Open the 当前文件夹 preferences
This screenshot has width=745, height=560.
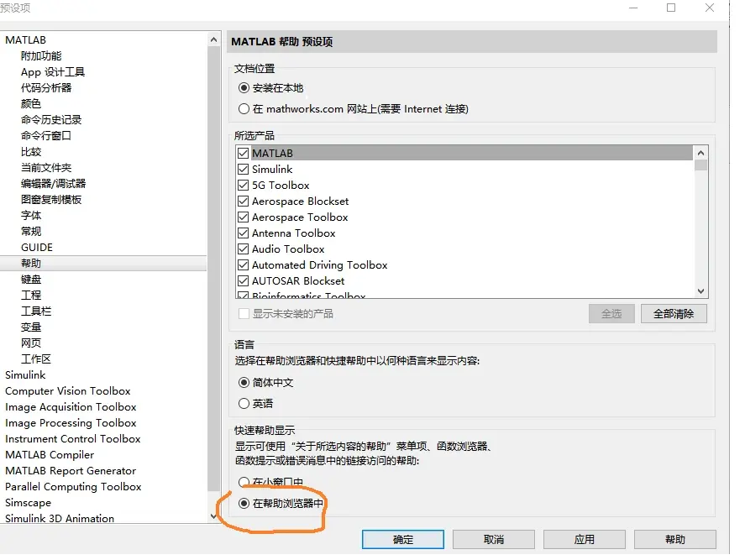(x=46, y=168)
